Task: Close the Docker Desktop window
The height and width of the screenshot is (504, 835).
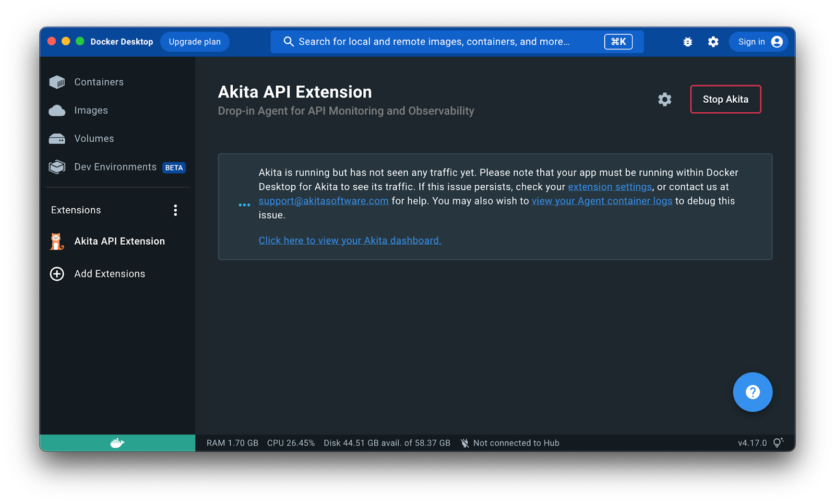Action: click(52, 41)
